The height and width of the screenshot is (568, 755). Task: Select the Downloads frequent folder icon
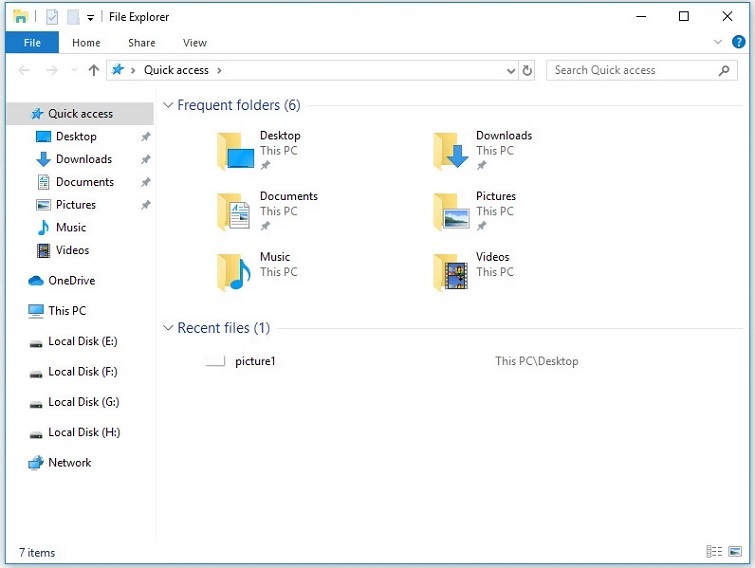pos(451,151)
